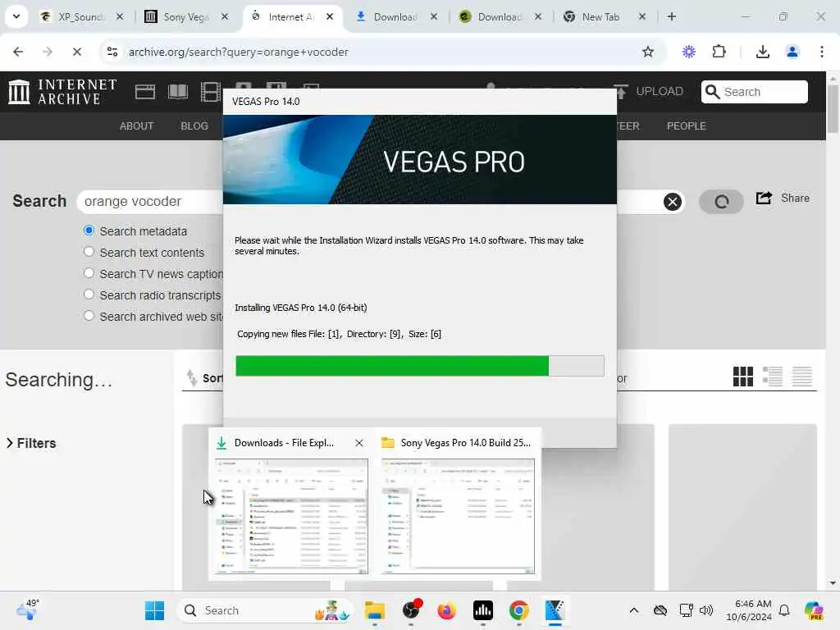Click the magnifier in Archive search box
This screenshot has width=840, height=630.
(712, 92)
